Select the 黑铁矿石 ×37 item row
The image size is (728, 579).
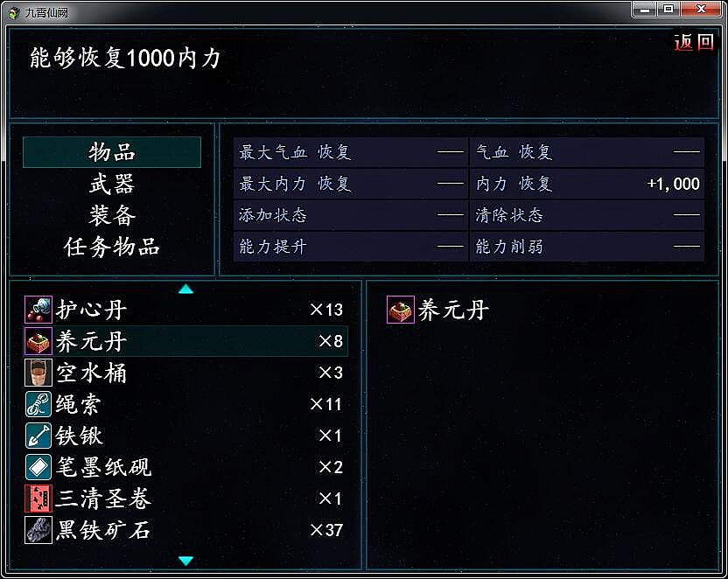(185, 530)
